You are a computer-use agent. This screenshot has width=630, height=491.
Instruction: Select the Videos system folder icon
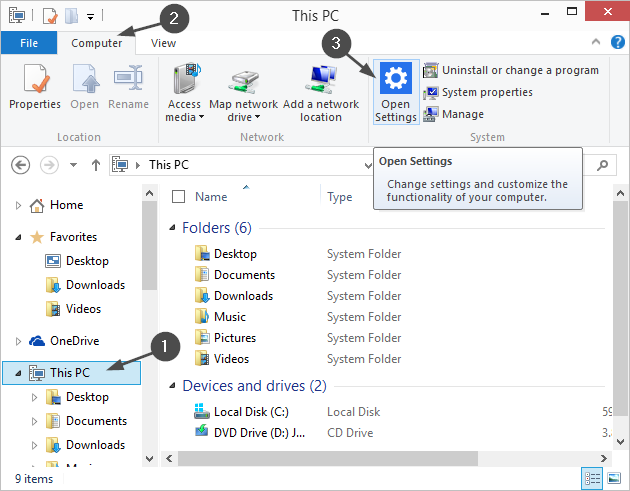202,358
